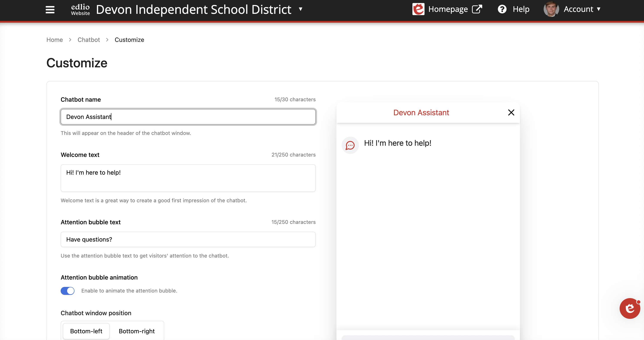Open the hamburger navigation menu
The width and height of the screenshot is (644, 340).
50,9
